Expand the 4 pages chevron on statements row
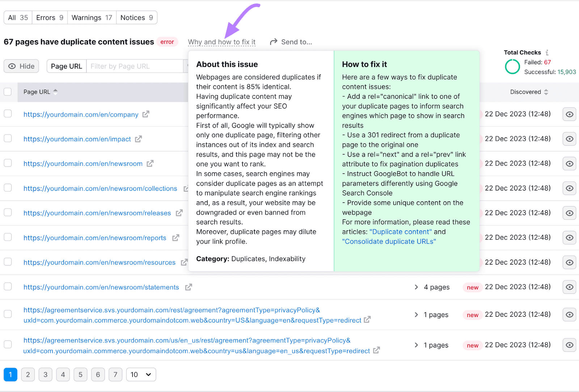The width and height of the screenshot is (579, 392). pos(416,287)
